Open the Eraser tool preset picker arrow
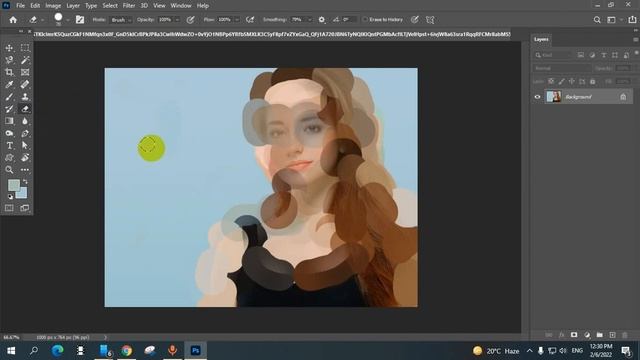This screenshot has height=360, width=640. pyautogui.click(x=42, y=20)
